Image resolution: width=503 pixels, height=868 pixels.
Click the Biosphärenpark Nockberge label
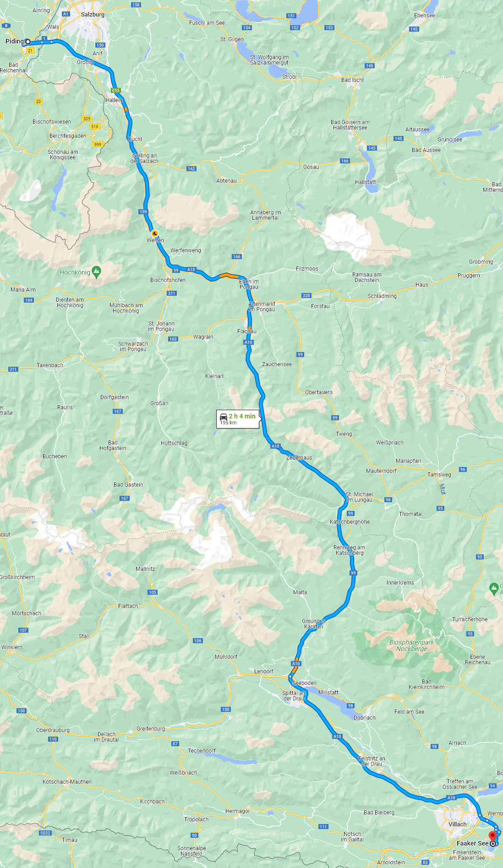pyautogui.click(x=411, y=646)
